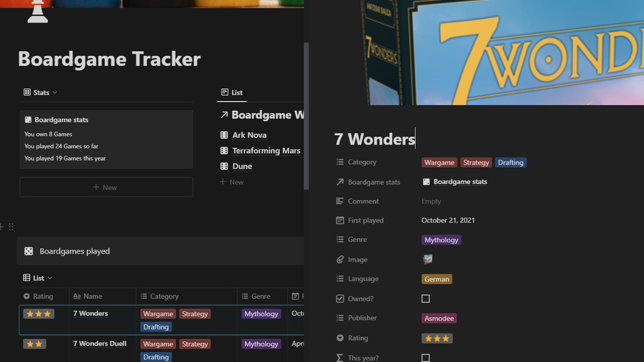
Task: Open the Stats view dropdown
Action: (40, 92)
